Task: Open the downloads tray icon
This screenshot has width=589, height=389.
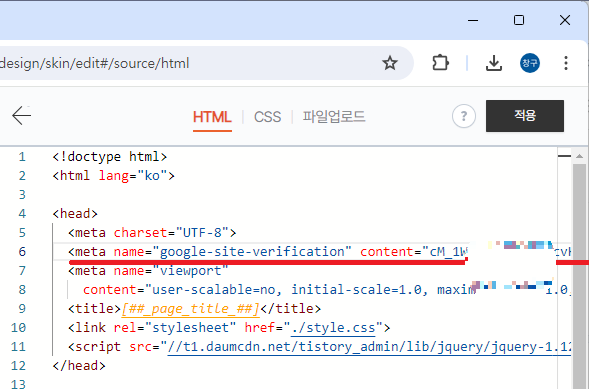Action: [494, 63]
